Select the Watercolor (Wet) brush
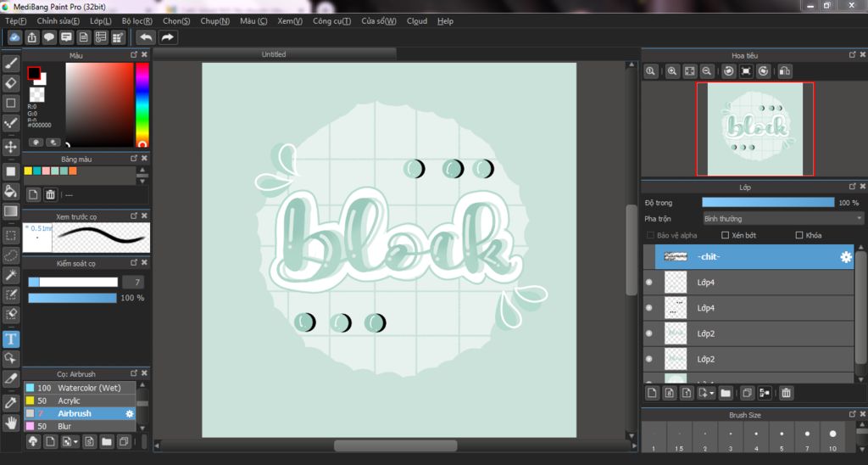Screen dimensions: 868x465 click(80, 388)
